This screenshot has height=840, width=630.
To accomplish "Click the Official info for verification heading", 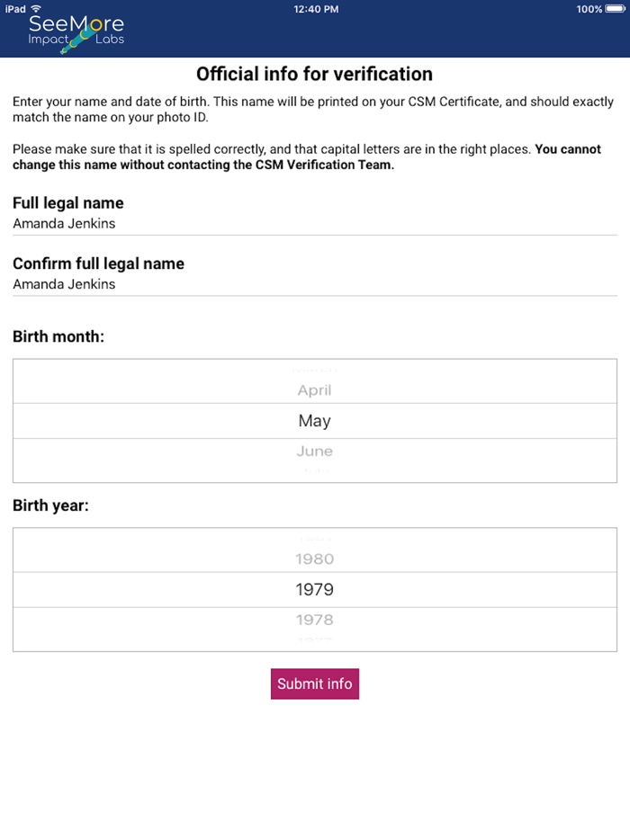I will coord(314,74).
